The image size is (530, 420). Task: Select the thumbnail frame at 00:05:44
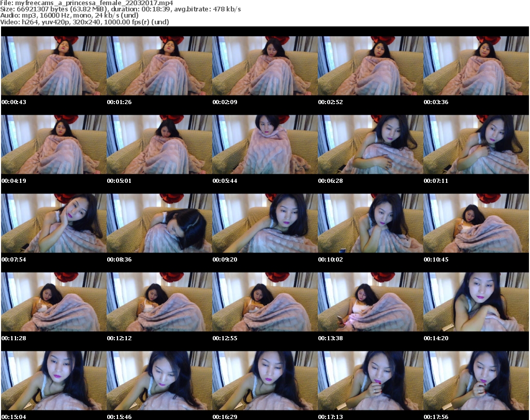[x=264, y=144]
